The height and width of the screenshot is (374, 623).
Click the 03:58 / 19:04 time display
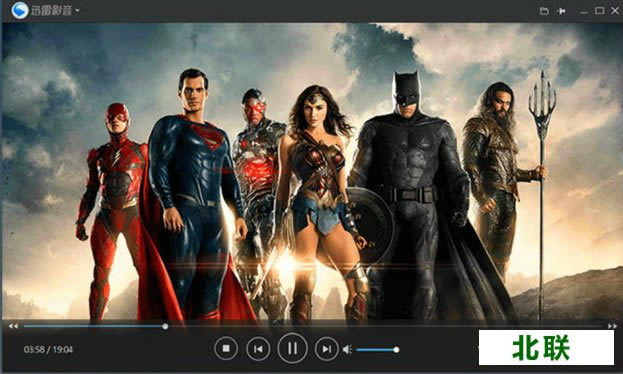48,350
